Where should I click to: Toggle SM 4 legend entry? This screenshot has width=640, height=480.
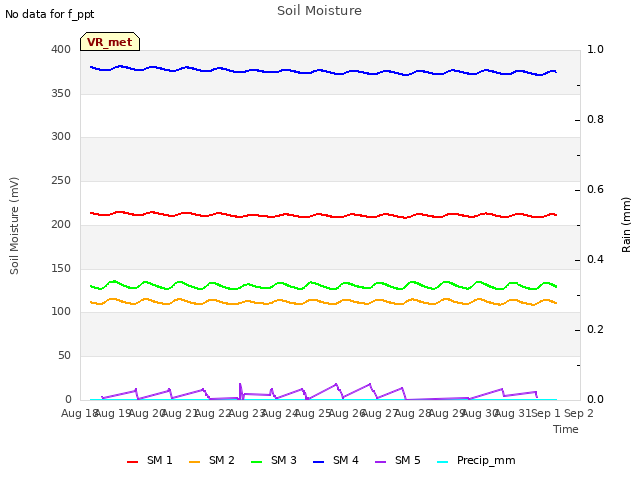(x=336, y=461)
